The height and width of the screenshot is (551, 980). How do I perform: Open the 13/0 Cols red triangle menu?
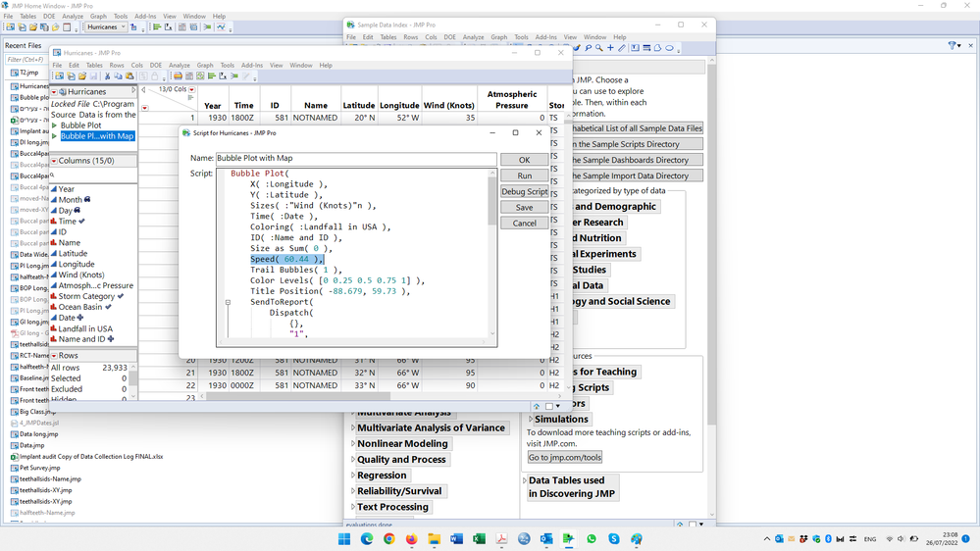(x=192, y=89)
